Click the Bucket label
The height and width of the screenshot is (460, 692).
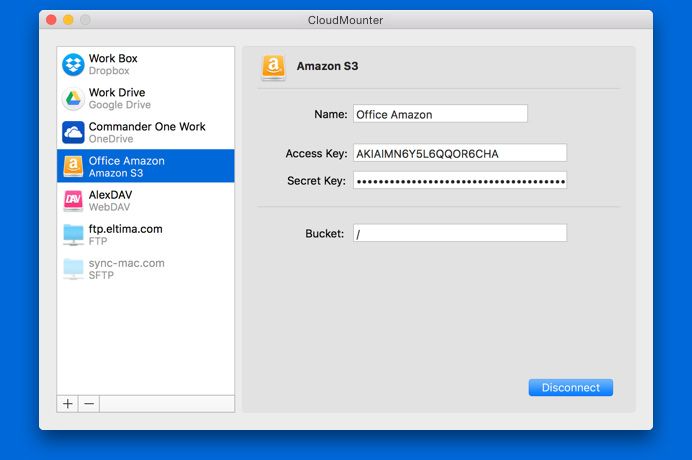click(324, 234)
